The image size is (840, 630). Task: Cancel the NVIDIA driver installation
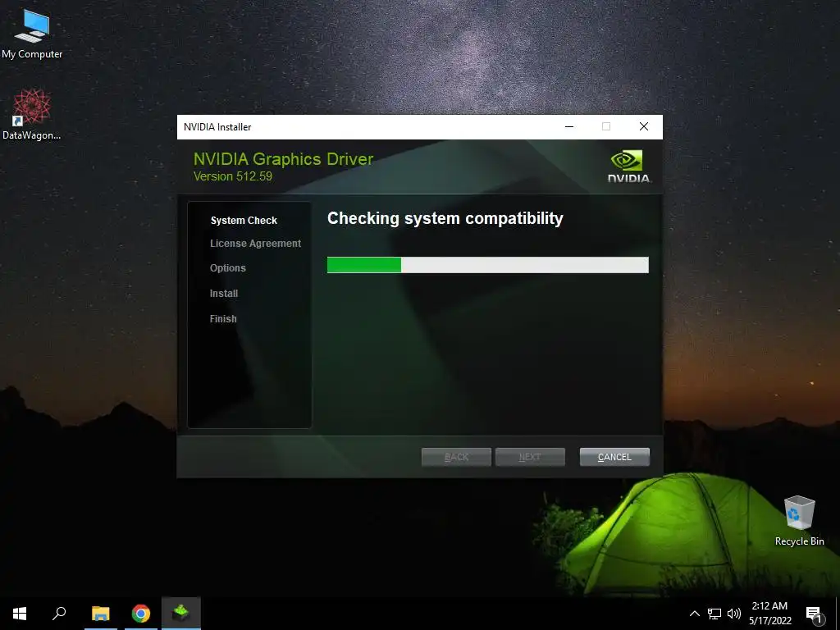point(614,457)
